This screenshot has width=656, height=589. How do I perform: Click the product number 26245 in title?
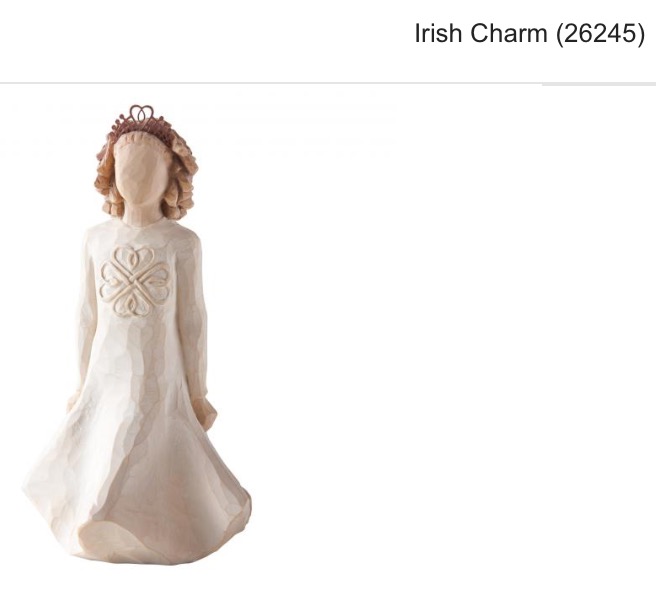(601, 33)
